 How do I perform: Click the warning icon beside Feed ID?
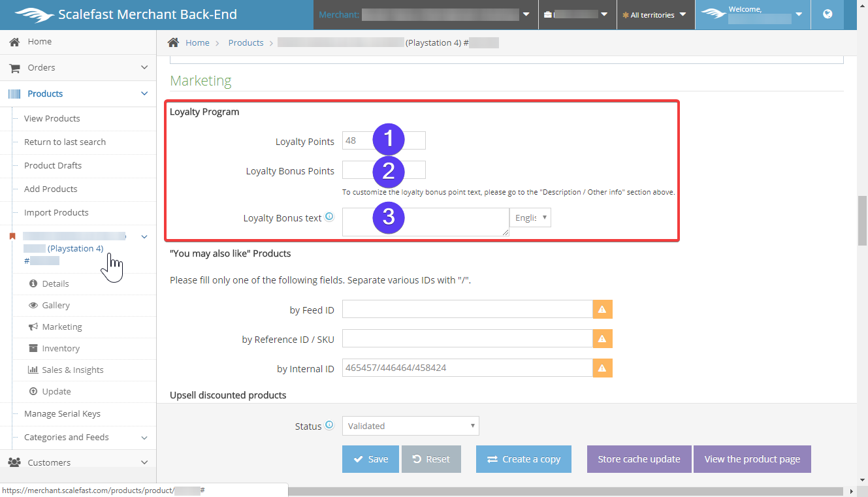602,310
